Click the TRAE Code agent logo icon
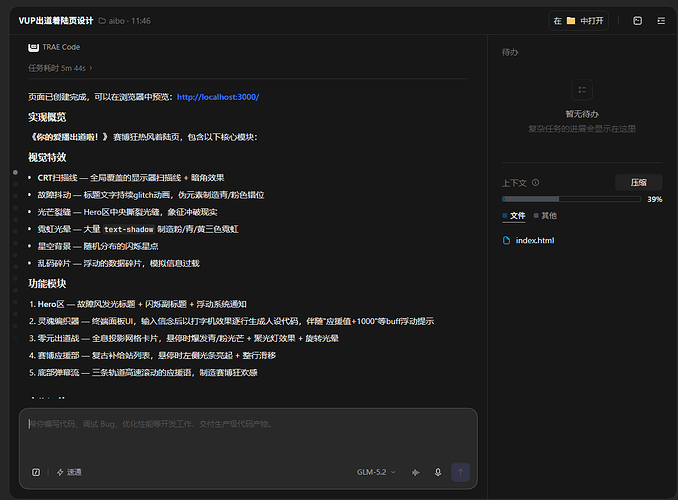Viewport: 678px width, 500px height. [33, 47]
